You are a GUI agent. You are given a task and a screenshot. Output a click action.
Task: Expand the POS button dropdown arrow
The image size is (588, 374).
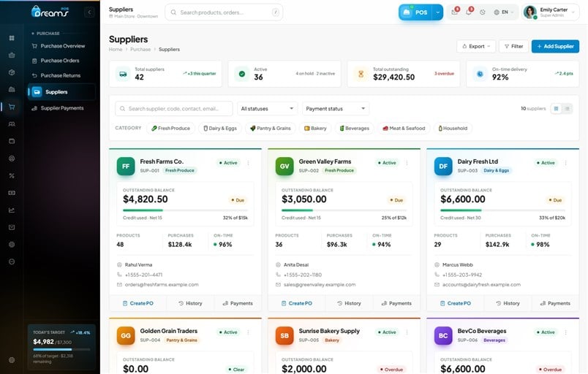[437, 12]
